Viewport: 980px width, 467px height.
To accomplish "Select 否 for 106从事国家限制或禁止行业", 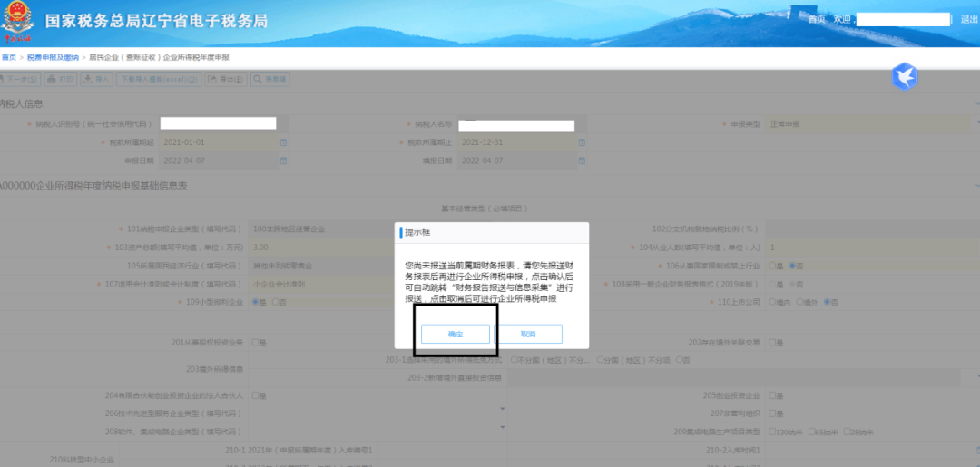I will (x=793, y=266).
